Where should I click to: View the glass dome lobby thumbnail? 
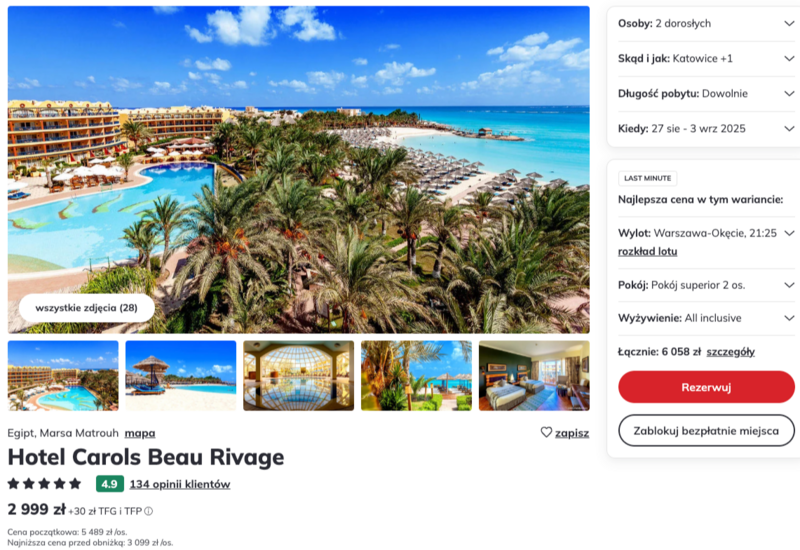(298, 376)
